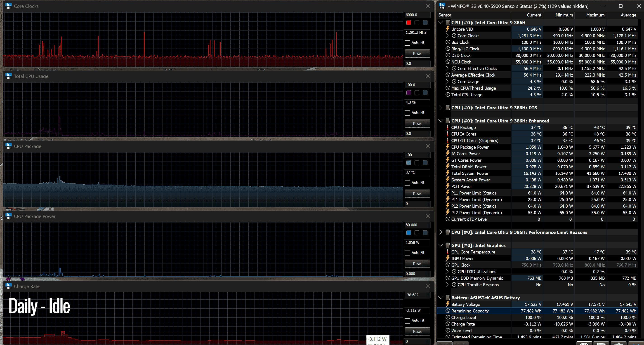Click the HWiNFO icon in Core Clocks window title
Viewport: 644px width, 345px height.
9,6
